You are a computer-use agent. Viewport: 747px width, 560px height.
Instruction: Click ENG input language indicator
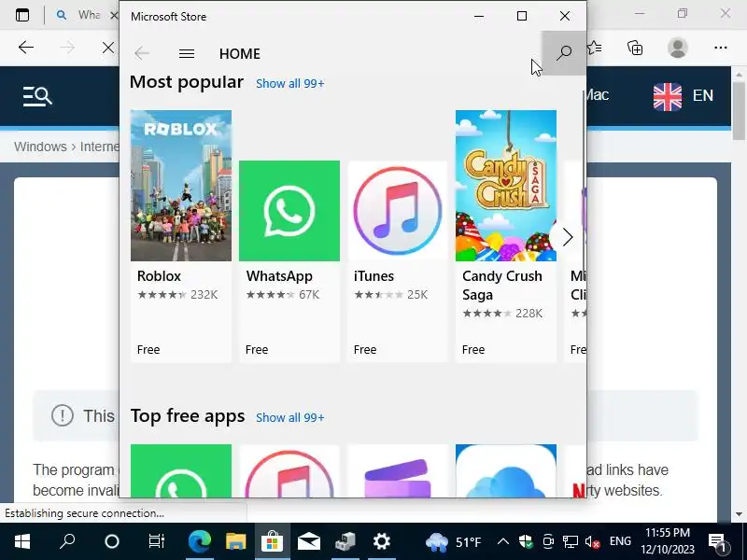pos(620,541)
